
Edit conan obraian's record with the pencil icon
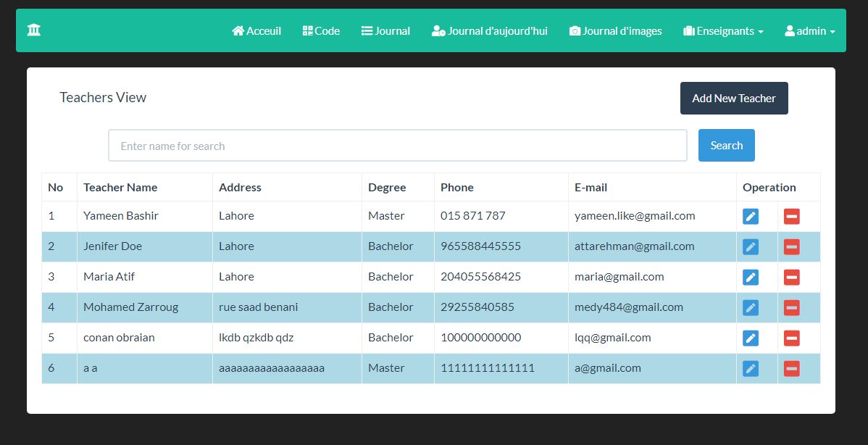click(x=750, y=338)
